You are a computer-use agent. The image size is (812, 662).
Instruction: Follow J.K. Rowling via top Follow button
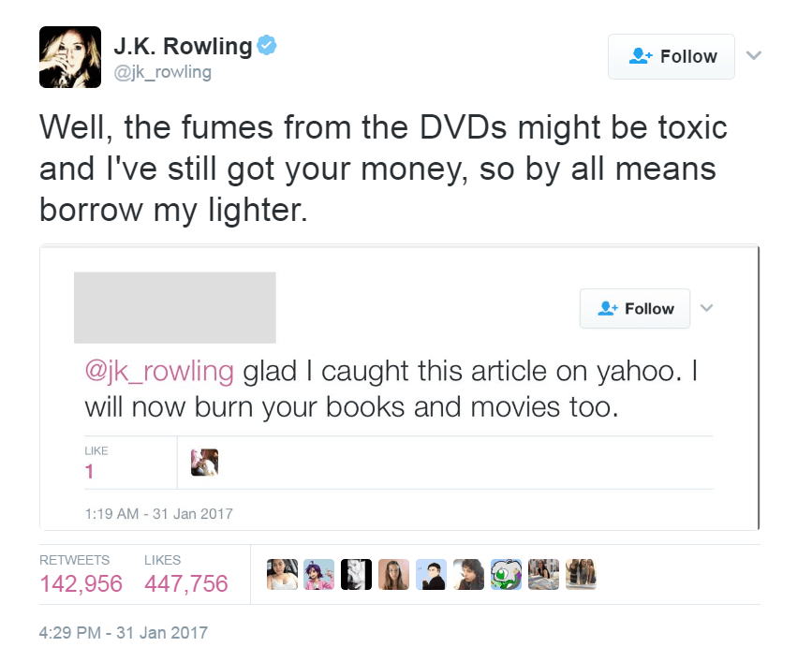pyautogui.click(x=672, y=56)
